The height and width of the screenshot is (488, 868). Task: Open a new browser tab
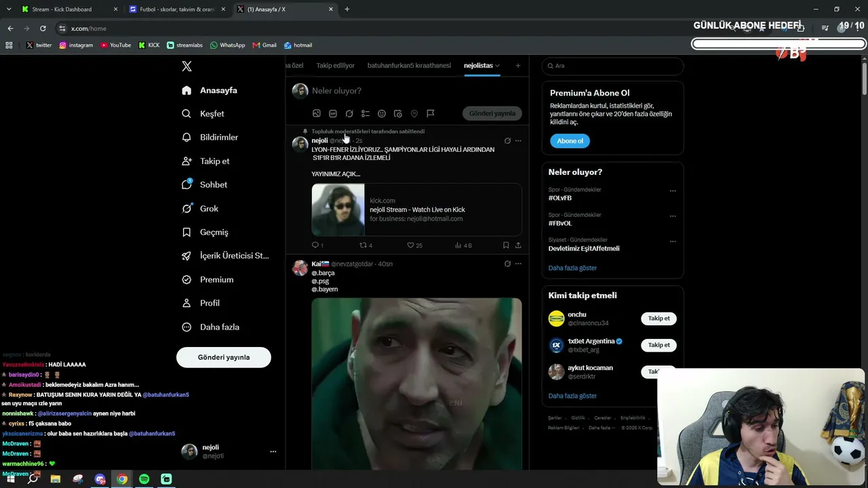click(x=347, y=9)
